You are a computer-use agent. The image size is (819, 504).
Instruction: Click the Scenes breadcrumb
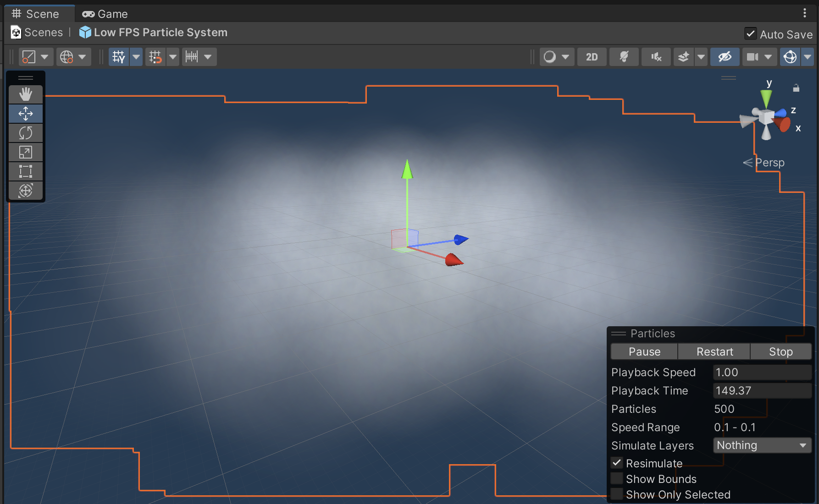pyautogui.click(x=37, y=33)
